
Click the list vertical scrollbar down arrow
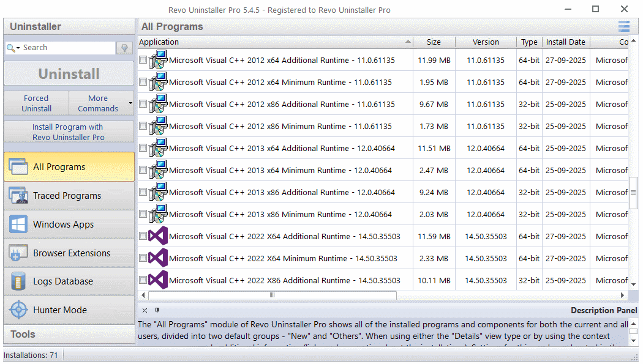click(x=634, y=284)
